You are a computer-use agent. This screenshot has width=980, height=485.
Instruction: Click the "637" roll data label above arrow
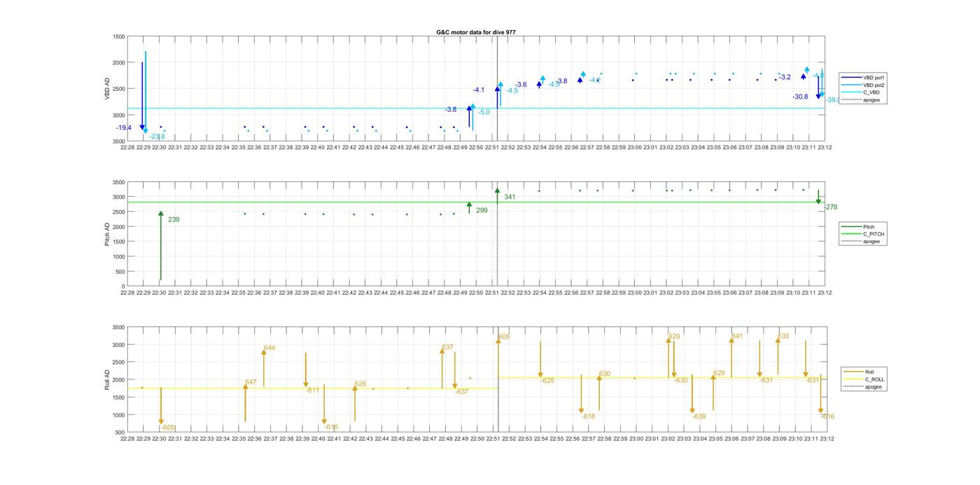tap(447, 347)
